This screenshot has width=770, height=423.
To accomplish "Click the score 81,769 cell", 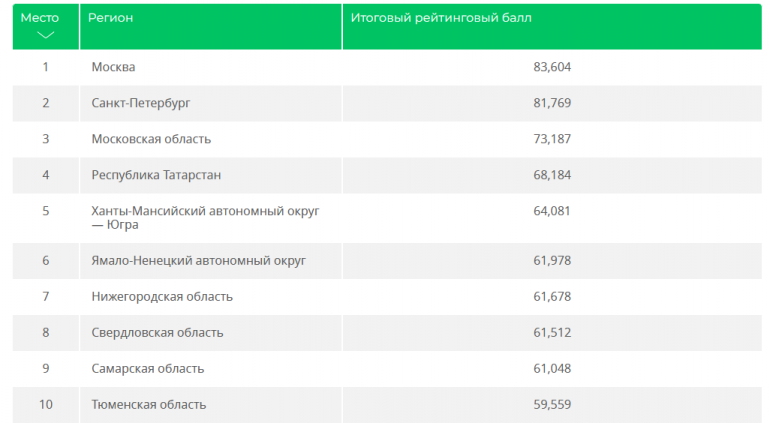I will pos(552,103).
